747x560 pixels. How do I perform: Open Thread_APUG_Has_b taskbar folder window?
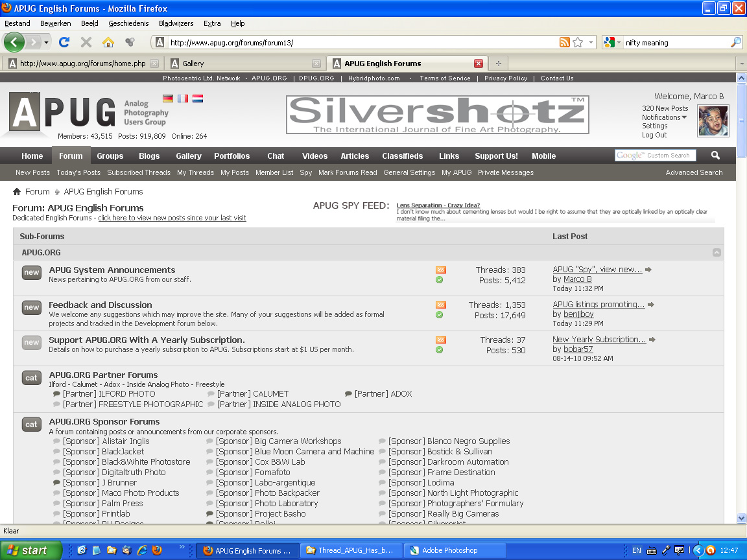(351, 550)
